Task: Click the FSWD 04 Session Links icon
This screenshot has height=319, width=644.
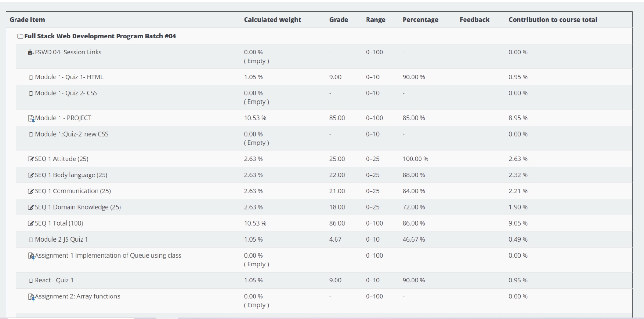Action: click(x=30, y=52)
